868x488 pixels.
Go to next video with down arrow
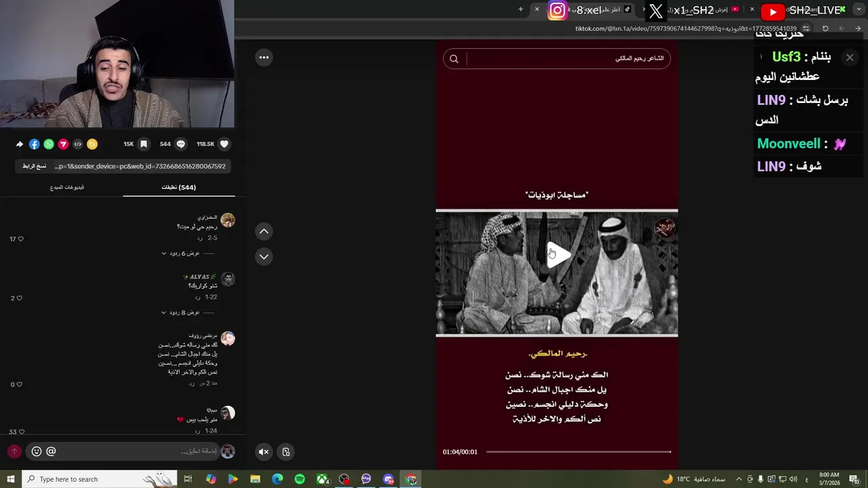click(264, 256)
